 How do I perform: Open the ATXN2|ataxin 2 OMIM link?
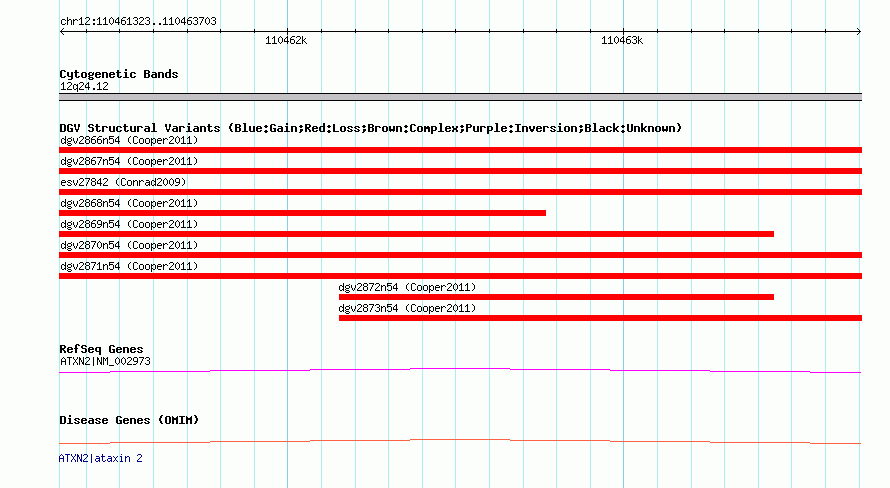tap(100, 458)
